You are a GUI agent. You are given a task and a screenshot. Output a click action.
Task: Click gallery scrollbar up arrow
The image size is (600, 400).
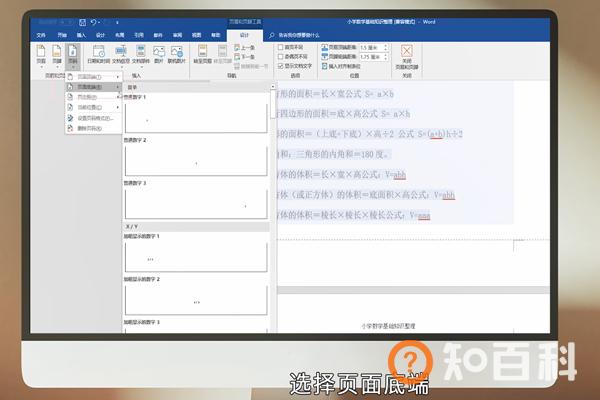[273, 87]
